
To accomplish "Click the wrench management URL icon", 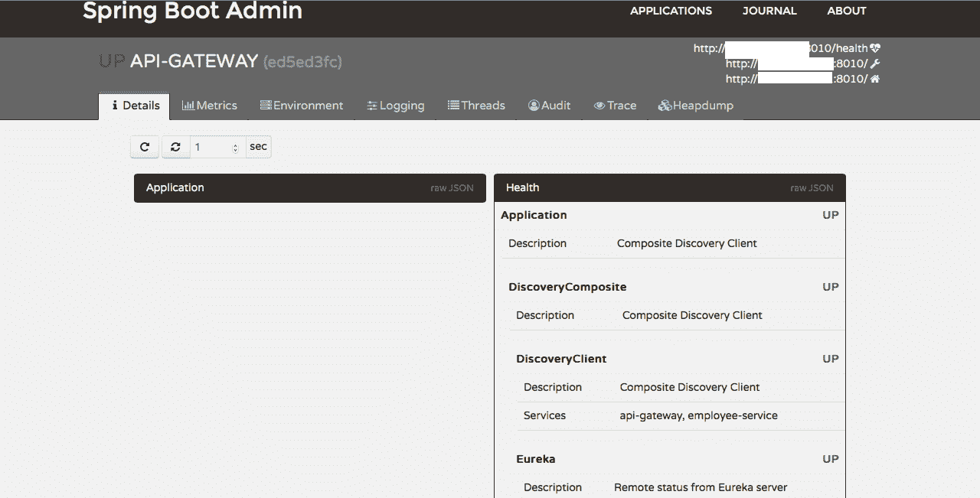I will 875,63.
